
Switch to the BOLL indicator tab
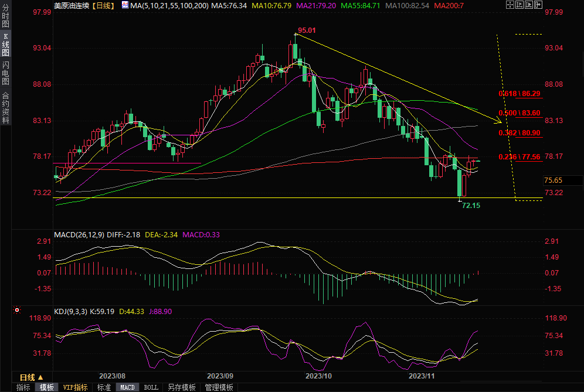tap(151, 387)
